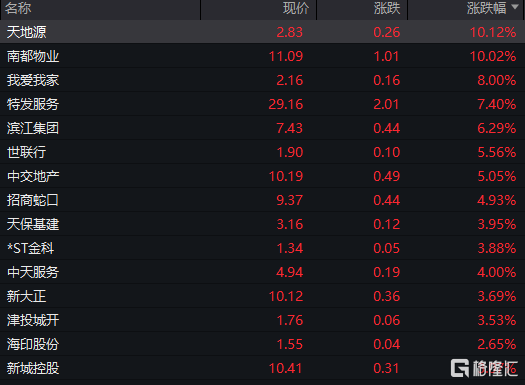Image resolution: width=525 pixels, height=385 pixels.
Task: Click price 2.16 for 我爱我家
Action: point(290,80)
